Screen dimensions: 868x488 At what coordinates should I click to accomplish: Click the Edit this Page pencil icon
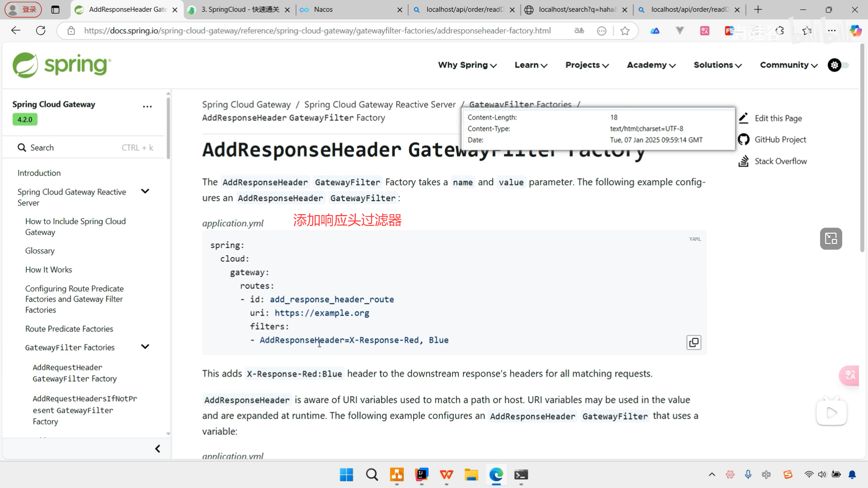(744, 118)
